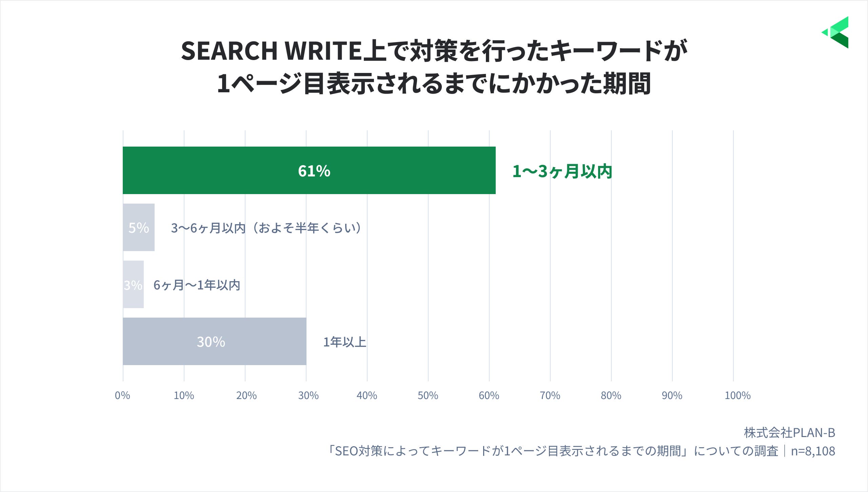The width and height of the screenshot is (868, 492).
Task: Select the green 61% bar
Action: (x=309, y=170)
